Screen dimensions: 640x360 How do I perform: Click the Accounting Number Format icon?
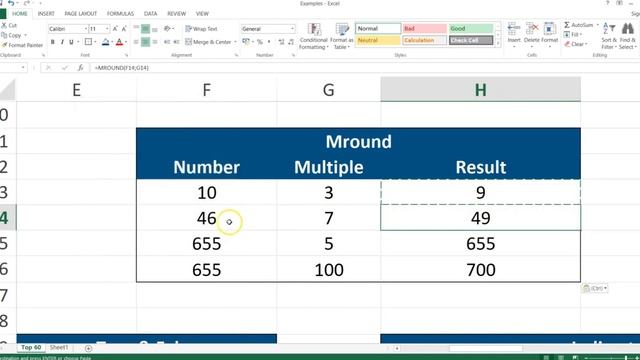pos(246,42)
